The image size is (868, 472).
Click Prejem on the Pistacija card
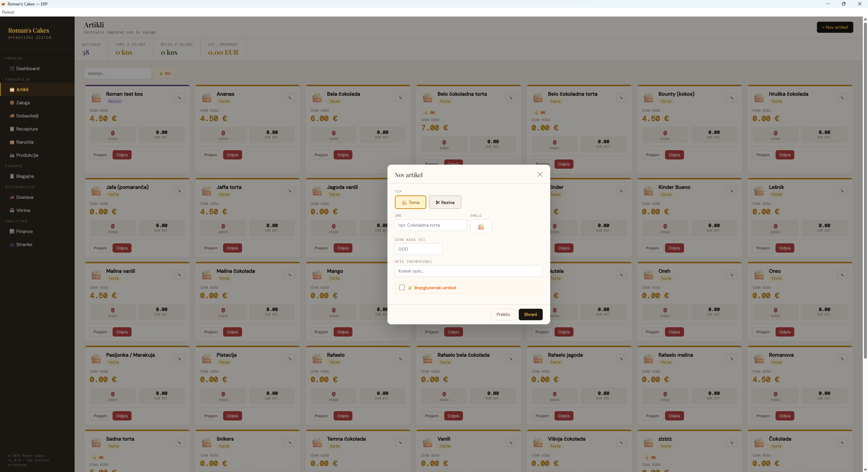point(211,416)
